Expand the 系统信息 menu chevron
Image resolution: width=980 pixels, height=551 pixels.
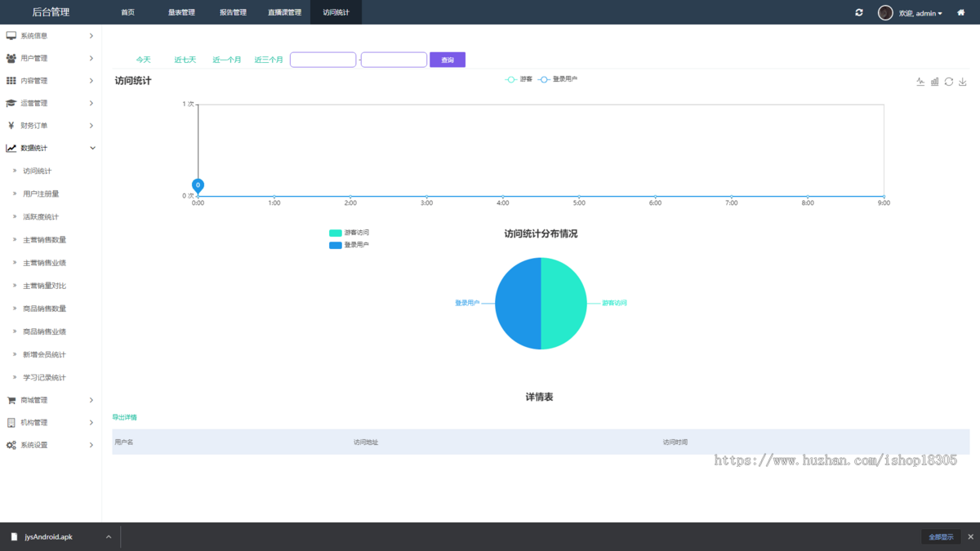91,36
